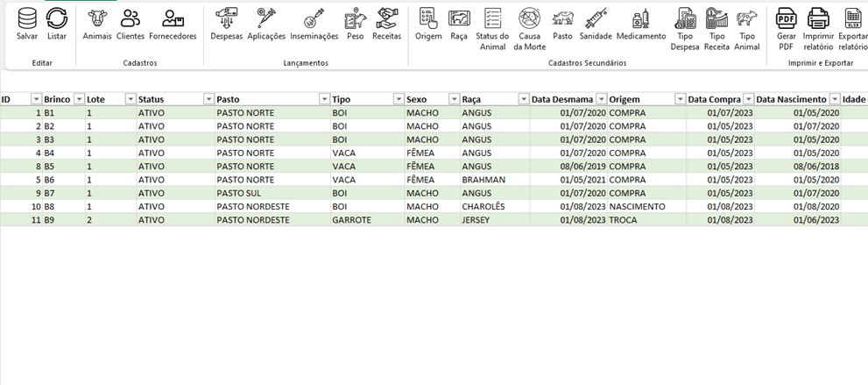Viewport: 868px width, 385px height.
Task: Open the Origem column filter dropdown
Action: 681,99
